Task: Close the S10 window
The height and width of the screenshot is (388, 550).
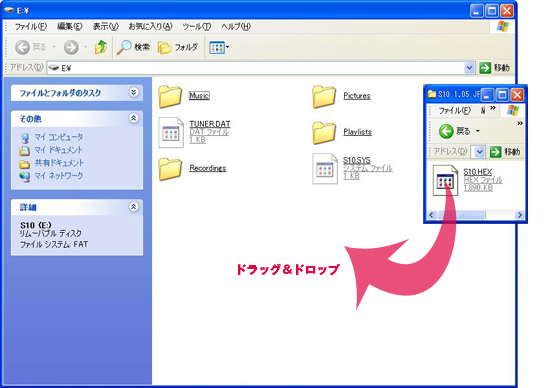Action: point(517,94)
